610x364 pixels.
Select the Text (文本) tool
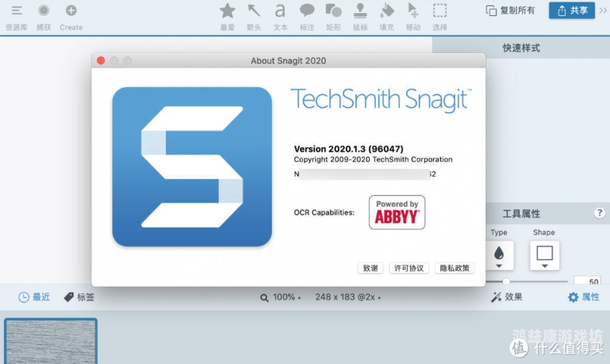pos(280,11)
